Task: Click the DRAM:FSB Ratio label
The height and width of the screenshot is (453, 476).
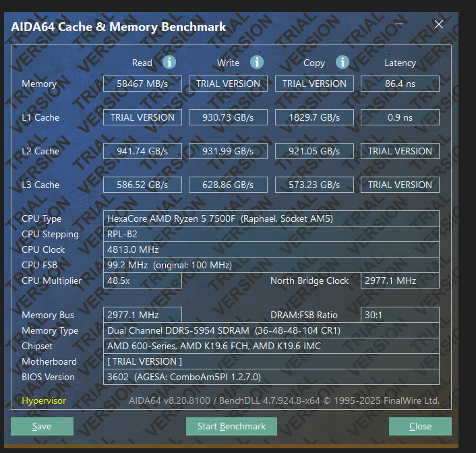Action: coord(304,315)
